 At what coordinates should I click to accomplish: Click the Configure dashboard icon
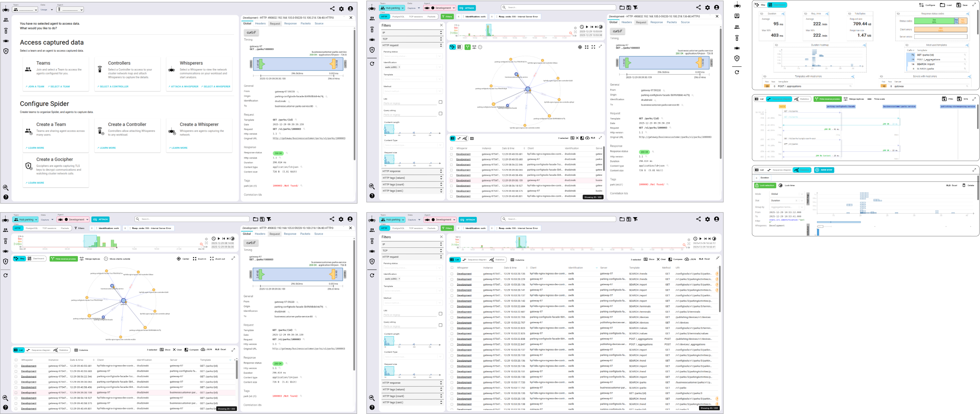tap(921, 5)
